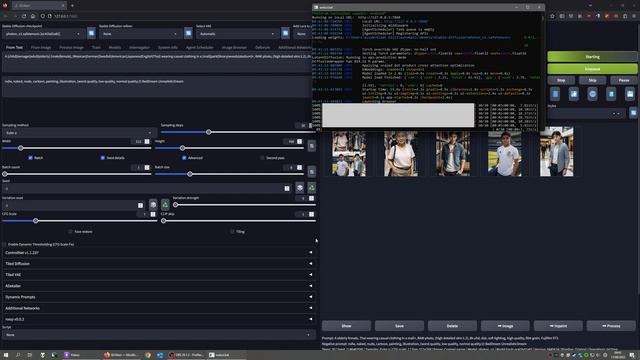Viewport: 640px width, 360px height.
Task: Refresh the Select VAE list
Action: click(x=285, y=33)
